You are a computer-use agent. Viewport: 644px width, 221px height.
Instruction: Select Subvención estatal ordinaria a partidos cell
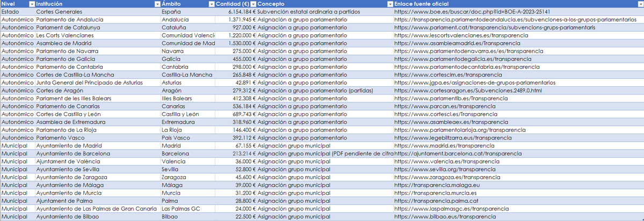[325, 12]
